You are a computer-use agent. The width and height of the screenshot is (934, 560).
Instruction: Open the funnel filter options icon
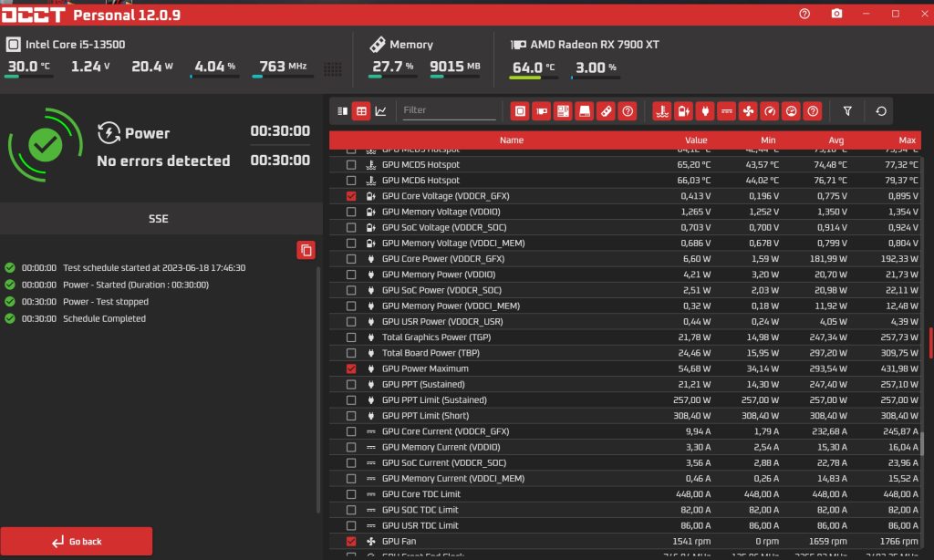(x=847, y=111)
